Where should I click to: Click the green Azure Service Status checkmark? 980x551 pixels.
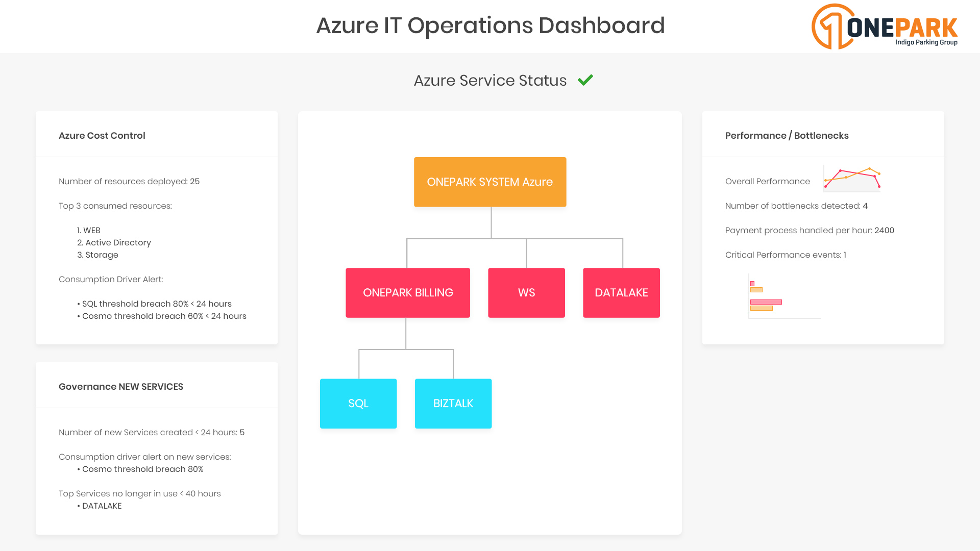585,80
